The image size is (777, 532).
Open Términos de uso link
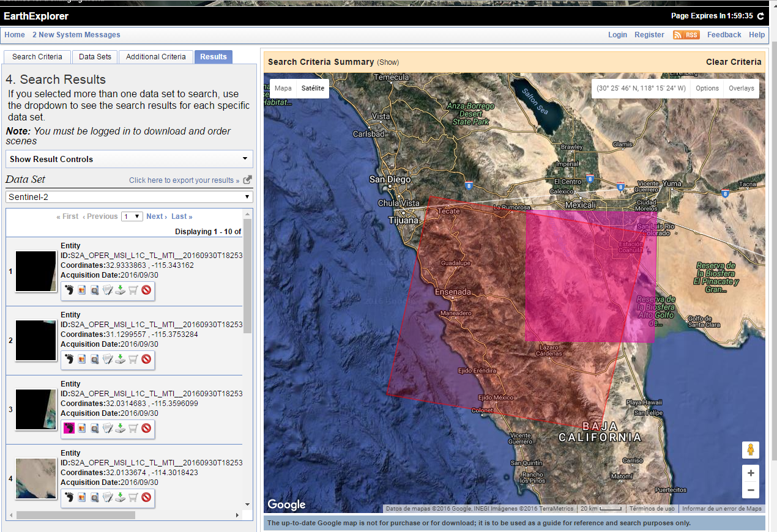tap(652, 509)
